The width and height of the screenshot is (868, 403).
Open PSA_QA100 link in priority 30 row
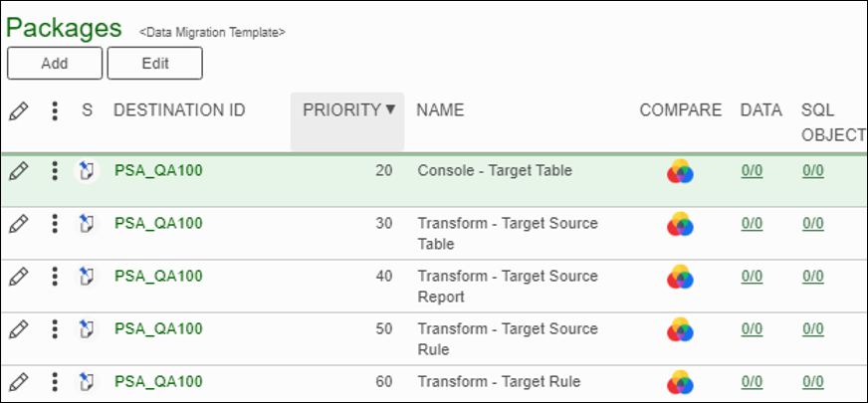(x=158, y=224)
